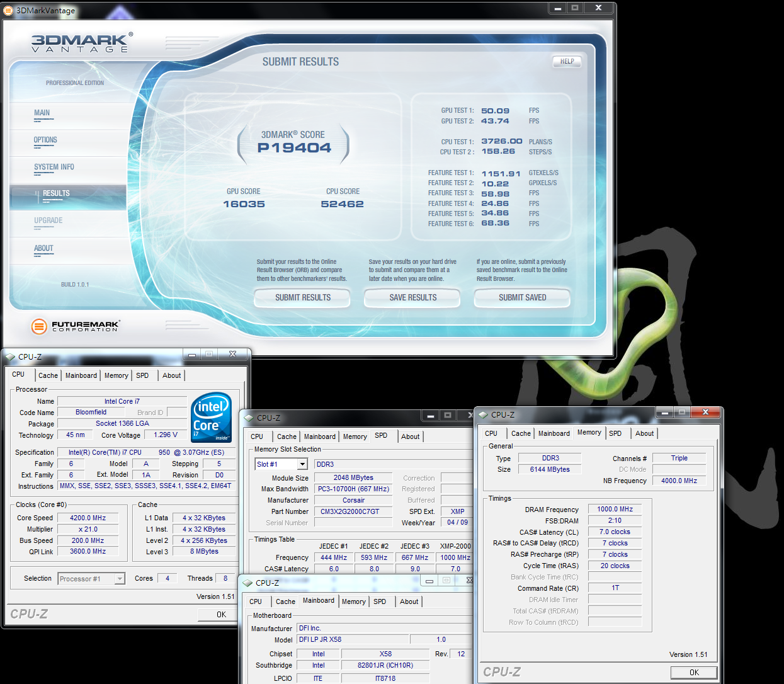Image resolution: width=784 pixels, height=684 pixels.
Task: Minimize the CPU-Z SPD window
Action: (x=430, y=416)
